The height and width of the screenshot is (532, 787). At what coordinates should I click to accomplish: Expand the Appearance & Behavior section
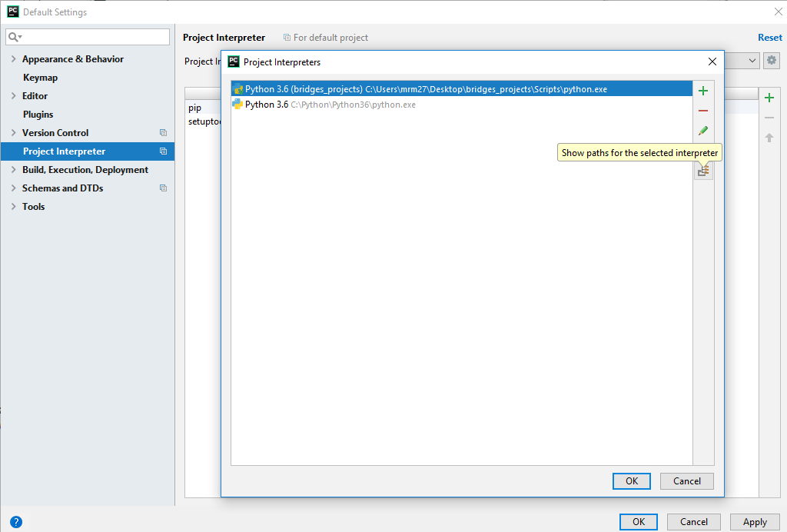13,59
